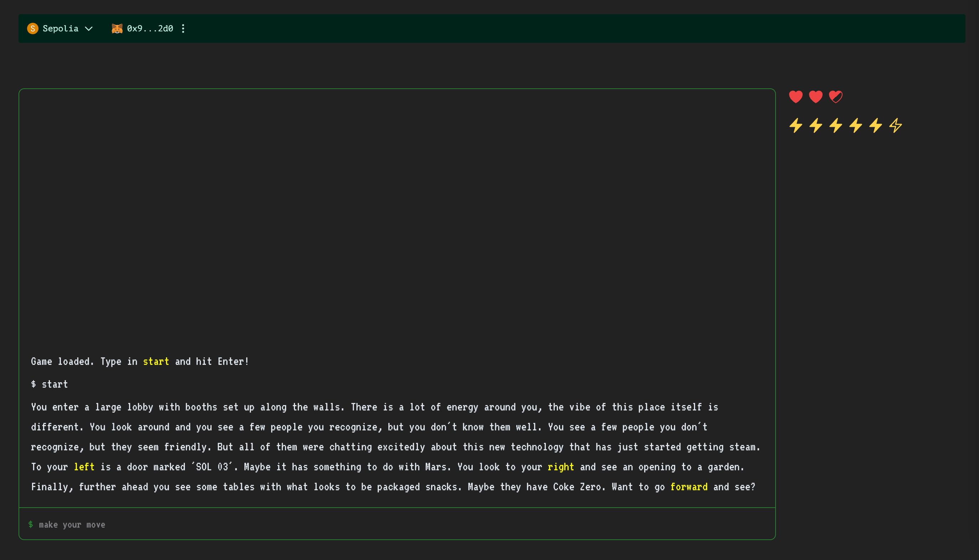Viewport: 979px width, 560px height.
Task: Click the second full red heart
Action: click(x=815, y=97)
